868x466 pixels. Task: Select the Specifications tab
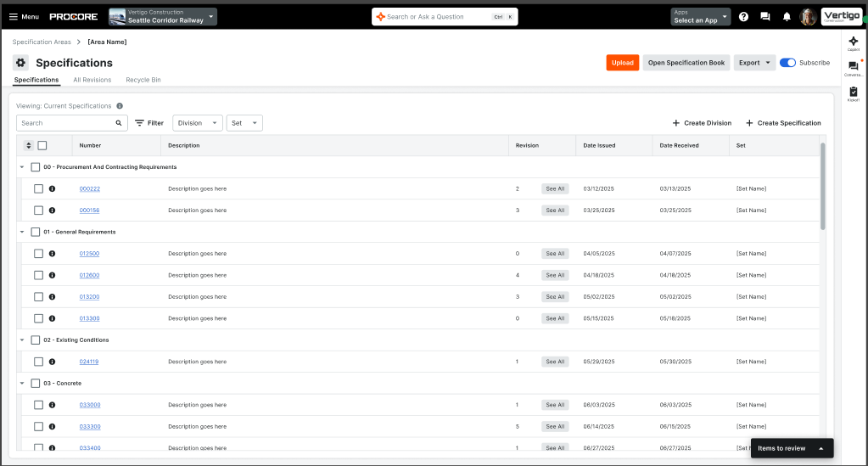click(36, 80)
